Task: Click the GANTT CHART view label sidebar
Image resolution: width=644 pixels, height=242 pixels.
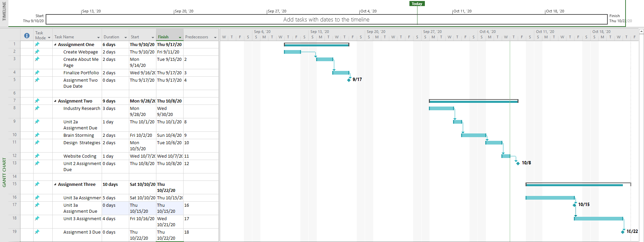Action: tap(4, 172)
